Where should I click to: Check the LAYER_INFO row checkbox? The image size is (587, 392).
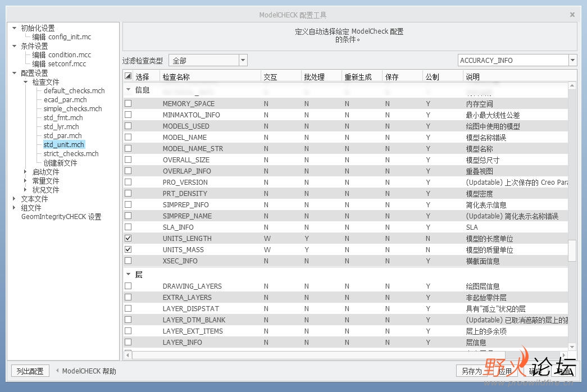(128, 342)
